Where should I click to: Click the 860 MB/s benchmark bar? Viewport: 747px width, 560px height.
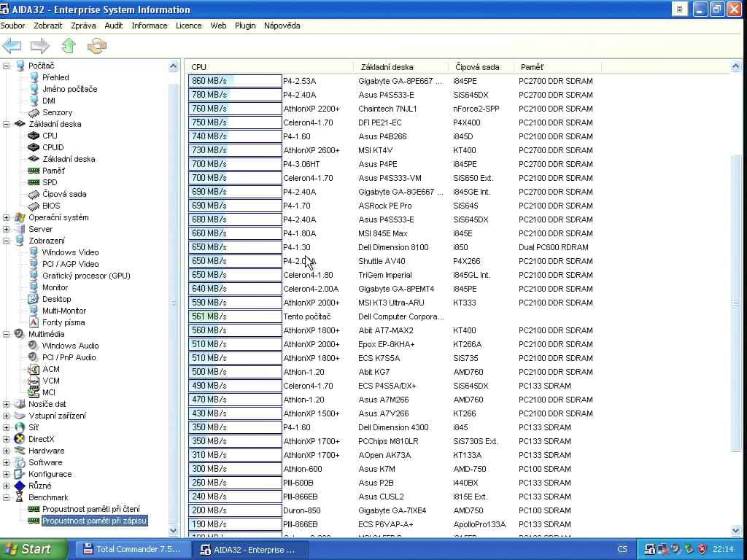[x=235, y=81]
